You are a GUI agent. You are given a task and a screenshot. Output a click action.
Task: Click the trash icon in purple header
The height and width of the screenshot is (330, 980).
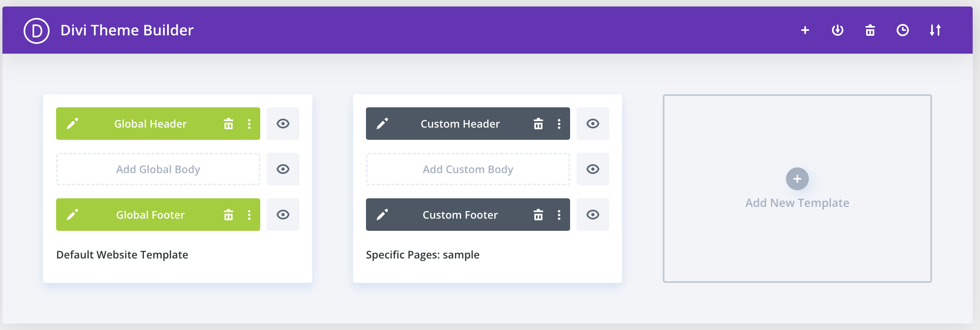[x=870, y=30]
